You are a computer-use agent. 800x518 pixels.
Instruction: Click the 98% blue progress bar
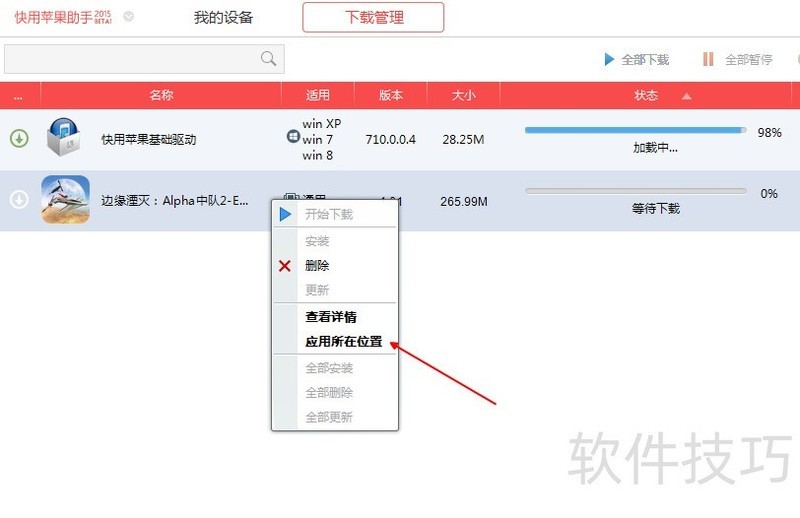(635, 130)
